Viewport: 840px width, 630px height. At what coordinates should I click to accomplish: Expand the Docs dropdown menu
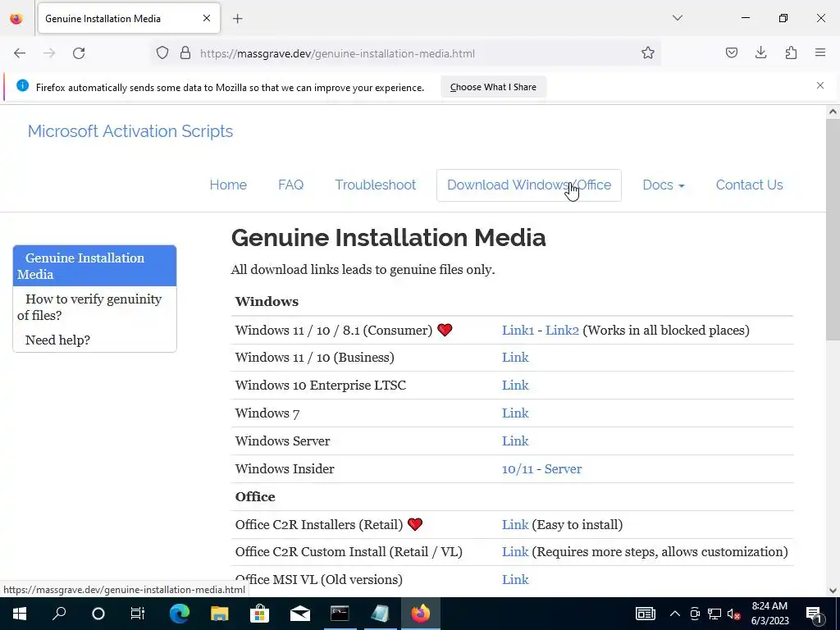(x=664, y=185)
